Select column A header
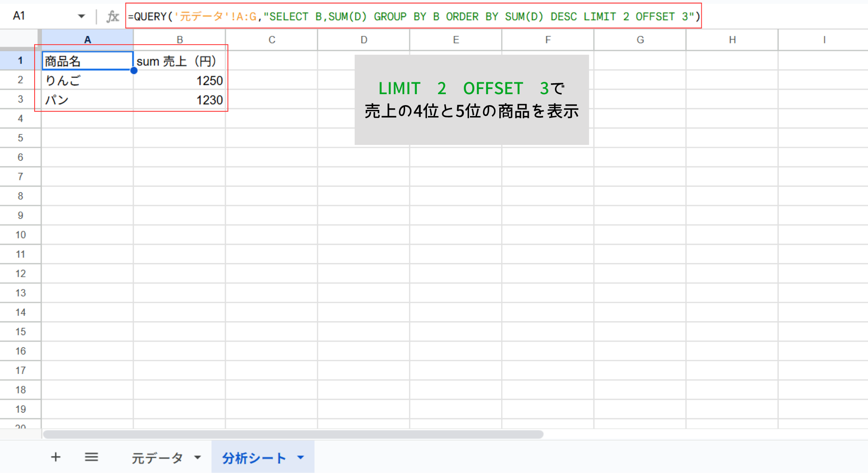 point(88,40)
